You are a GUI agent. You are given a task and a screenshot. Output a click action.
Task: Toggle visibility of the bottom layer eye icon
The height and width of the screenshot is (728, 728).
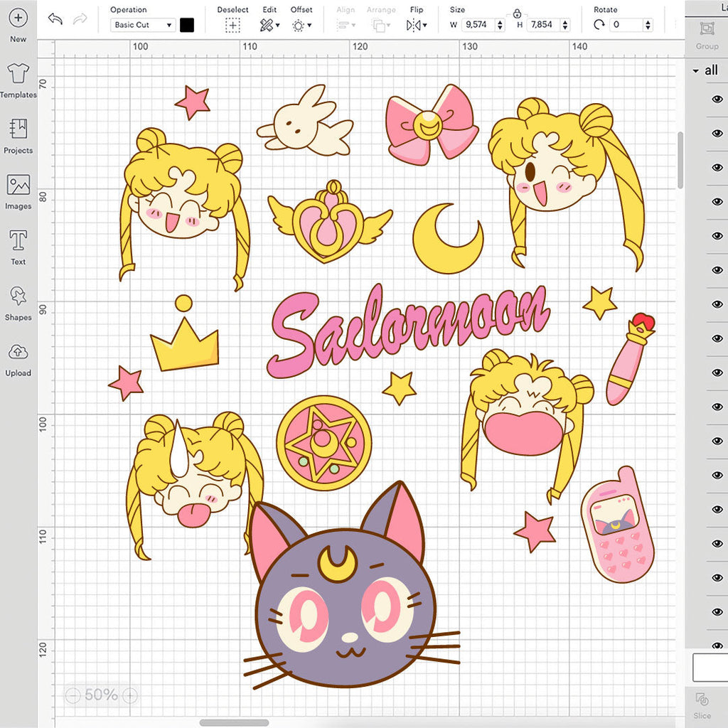pyautogui.click(x=717, y=646)
